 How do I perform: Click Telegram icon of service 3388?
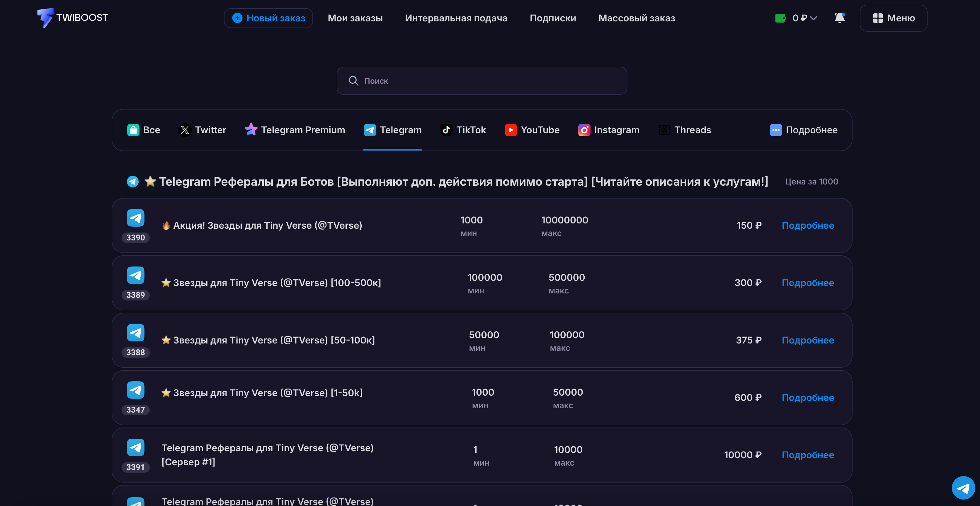pos(135,333)
